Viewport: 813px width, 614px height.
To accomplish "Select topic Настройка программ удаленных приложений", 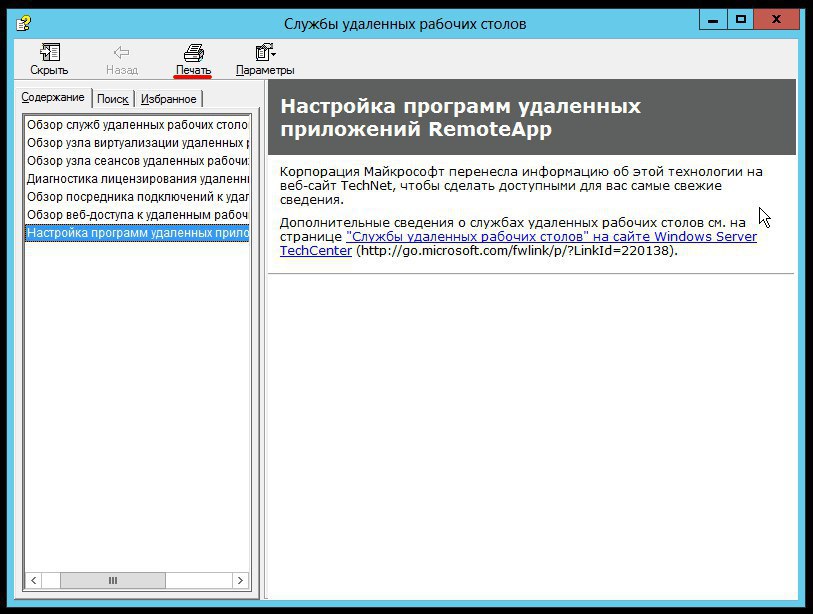I will click(x=137, y=233).
